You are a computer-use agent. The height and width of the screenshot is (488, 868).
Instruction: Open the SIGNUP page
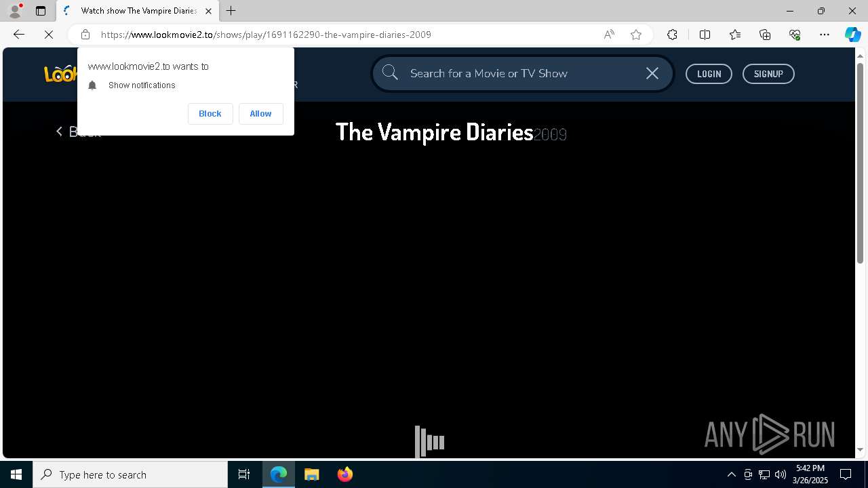pos(768,74)
